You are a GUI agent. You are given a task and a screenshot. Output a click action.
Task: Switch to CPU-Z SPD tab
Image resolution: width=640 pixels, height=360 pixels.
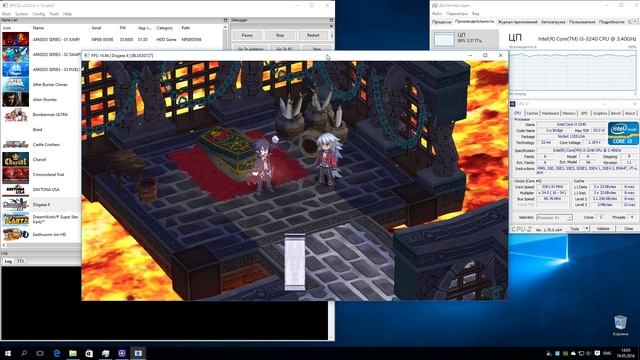point(584,113)
